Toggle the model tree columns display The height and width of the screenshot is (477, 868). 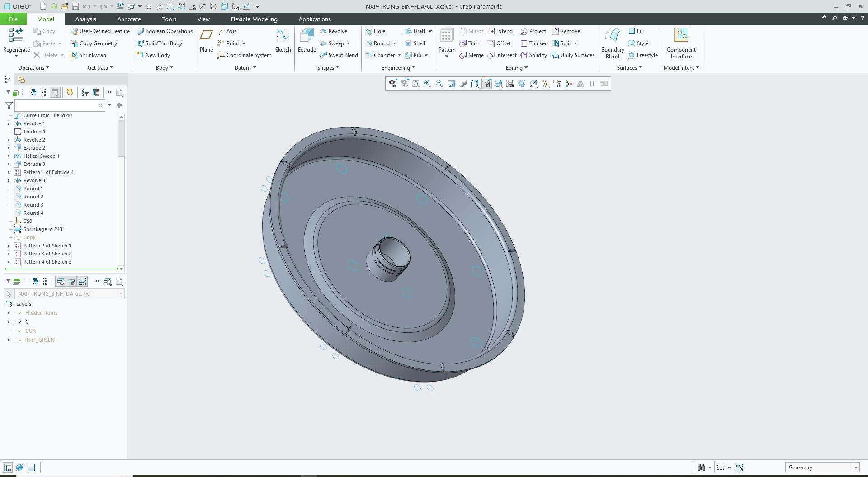pyautogui.click(x=55, y=92)
